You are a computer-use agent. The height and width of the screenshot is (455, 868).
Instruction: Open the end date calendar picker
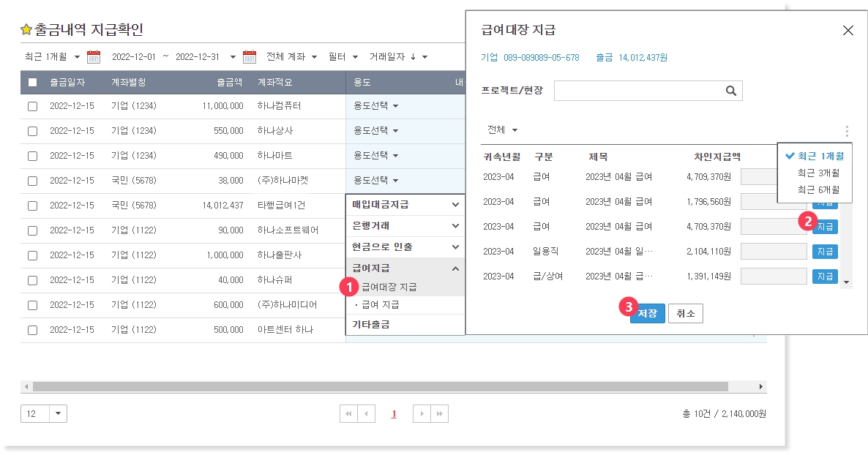coord(250,57)
